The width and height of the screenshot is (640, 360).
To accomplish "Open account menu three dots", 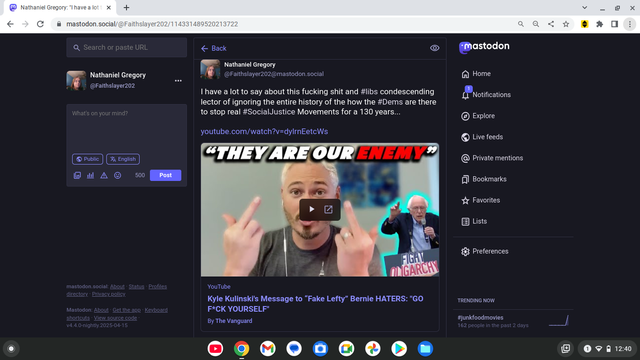I will 178,81.
